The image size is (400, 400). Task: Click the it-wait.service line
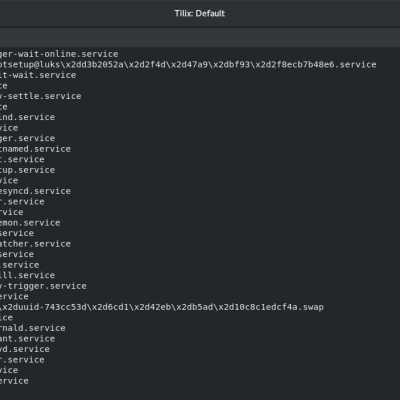click(x=38, y=75)
